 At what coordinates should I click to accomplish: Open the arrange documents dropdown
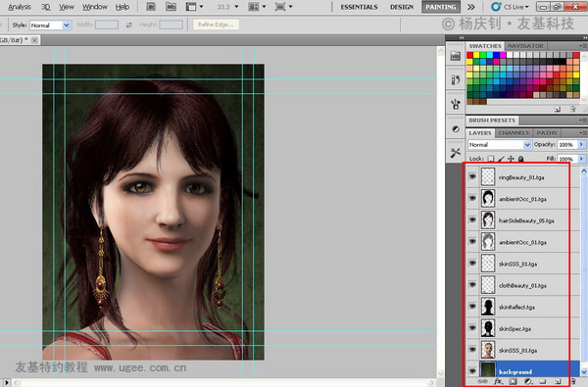pos(257,7)
